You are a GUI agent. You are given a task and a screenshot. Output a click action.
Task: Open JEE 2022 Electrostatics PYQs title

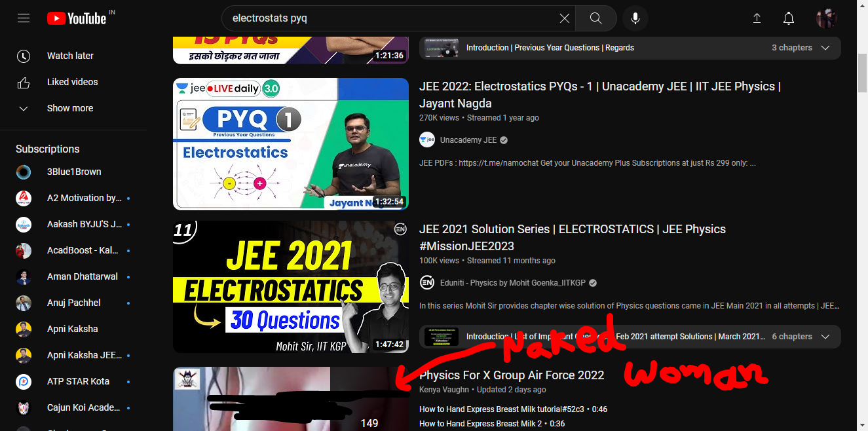pyautogui.click(x=599, y=95)
